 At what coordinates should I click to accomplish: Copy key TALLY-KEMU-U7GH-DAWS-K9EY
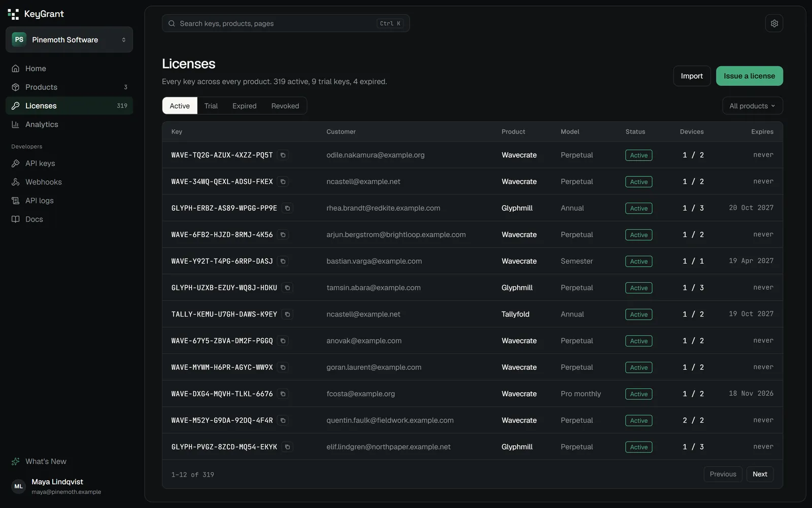pos(287,314)
